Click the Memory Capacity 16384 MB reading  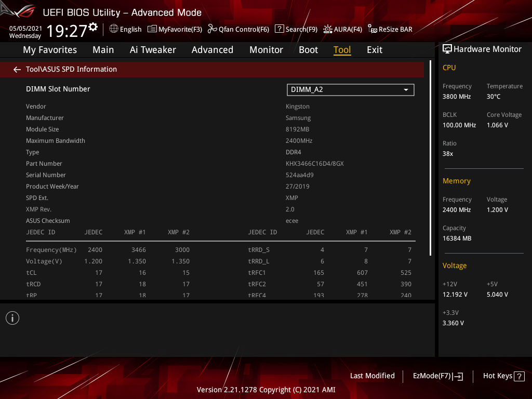[457, 238]
